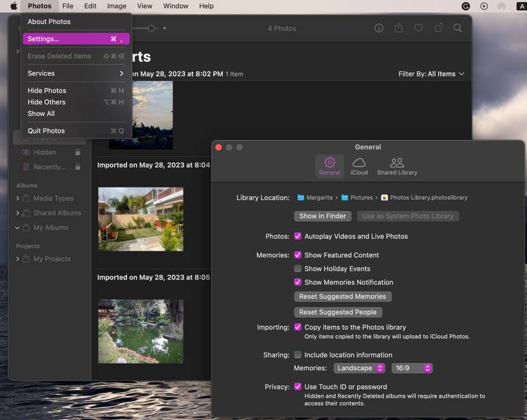Click the zoom-in plus next to the slider
Image resolution: width=527 pixels, height=420 pixels.
(x=164, y=28)
